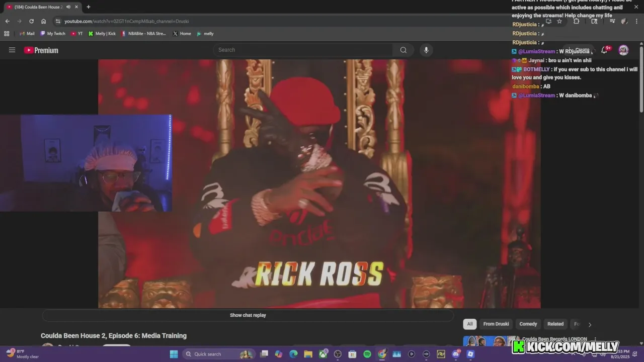Open Microsoft Edge from the taskbar

click(x=293, y=354)
